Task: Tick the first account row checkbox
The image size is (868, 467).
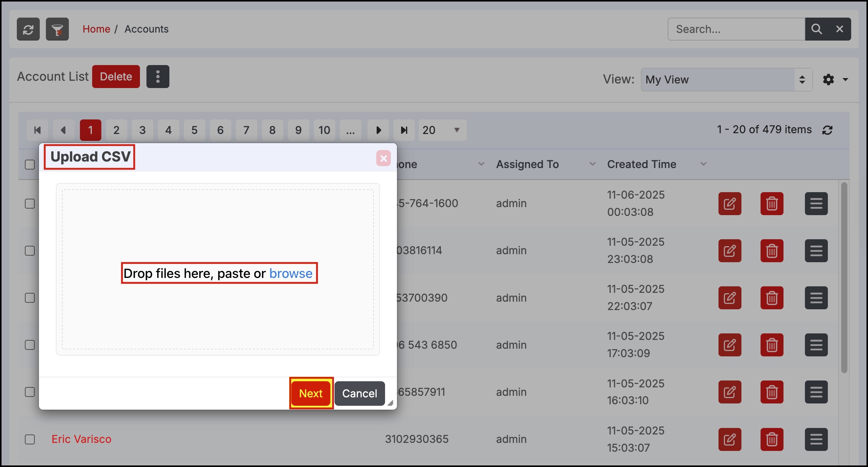Action: pos(30,204)
